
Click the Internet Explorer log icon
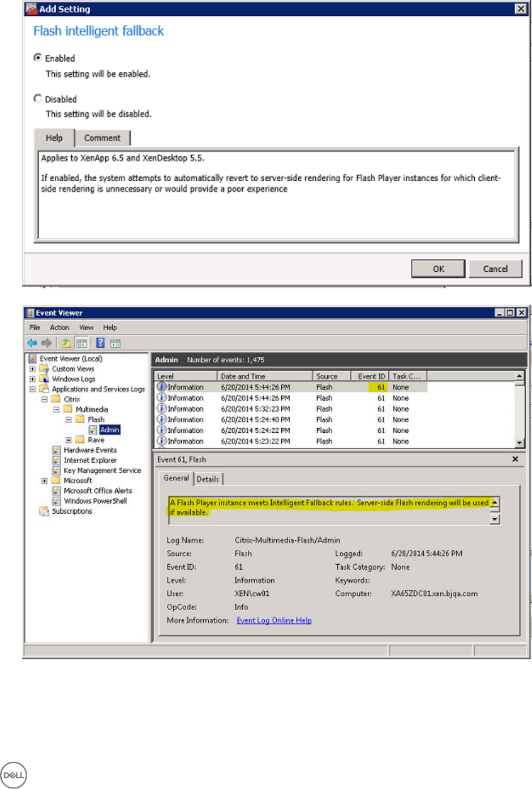click(57, 460)
